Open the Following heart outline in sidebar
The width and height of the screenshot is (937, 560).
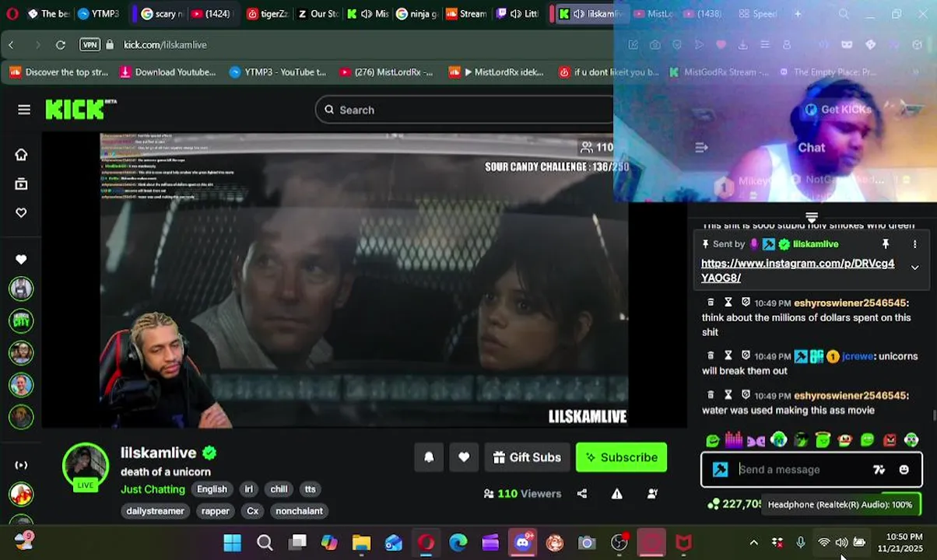coord(21,213)
